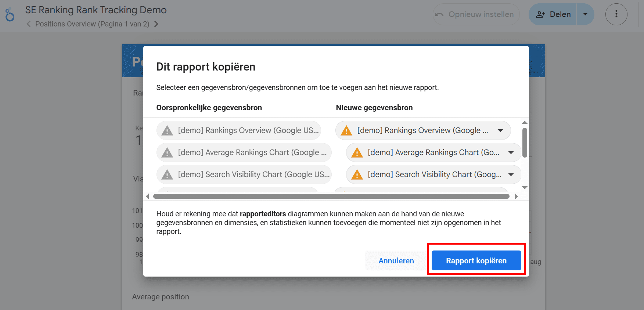Click the gray warning icon on original Search Visibility Chart
644x310 pixels.
click(x=167, y=174)
